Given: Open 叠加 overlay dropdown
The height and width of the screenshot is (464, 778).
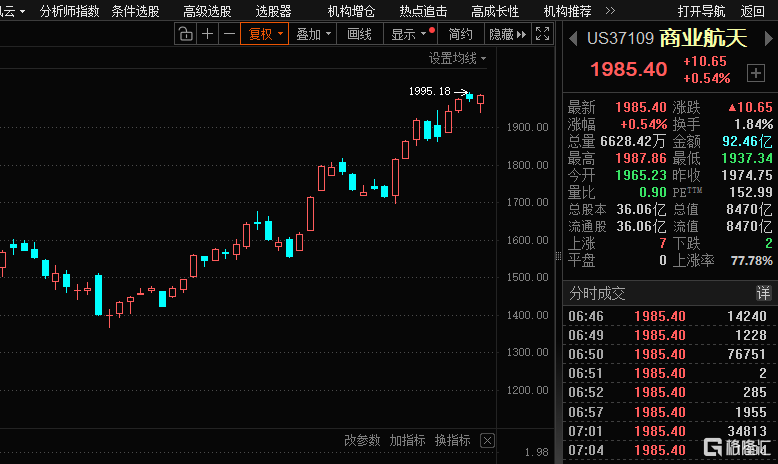Looking at the screenshot, I should point(313,34).
